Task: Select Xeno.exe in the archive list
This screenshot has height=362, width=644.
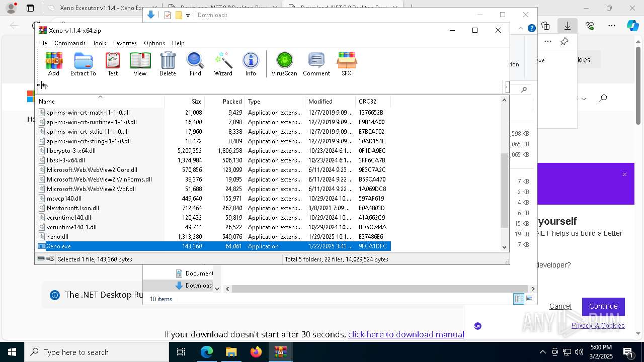Action: (213, 246)
